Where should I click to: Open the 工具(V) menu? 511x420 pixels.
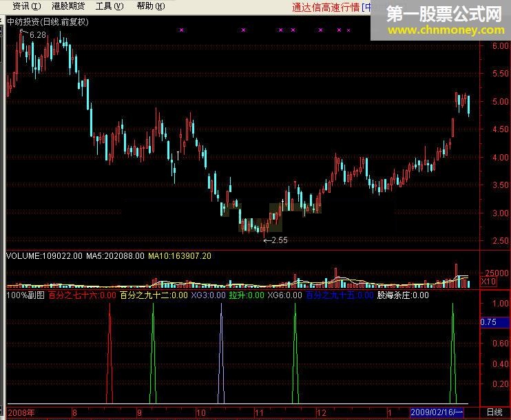tap(109, 6)
